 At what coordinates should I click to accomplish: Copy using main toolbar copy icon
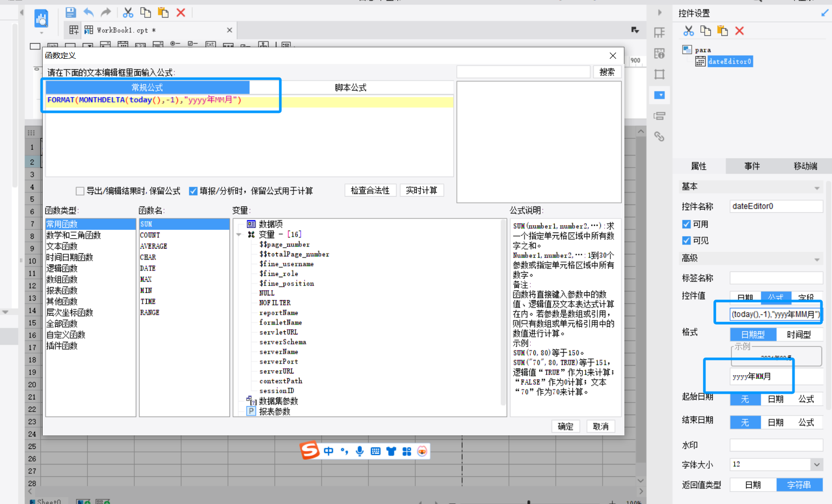[x=146, y=12]
